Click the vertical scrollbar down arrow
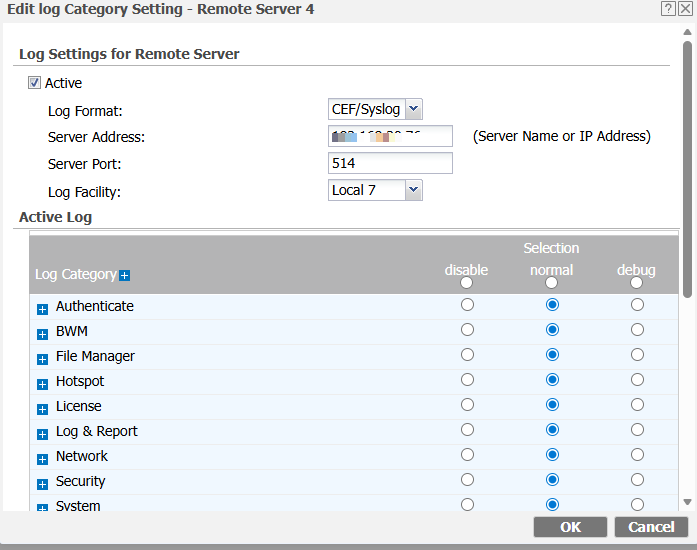 687,502
